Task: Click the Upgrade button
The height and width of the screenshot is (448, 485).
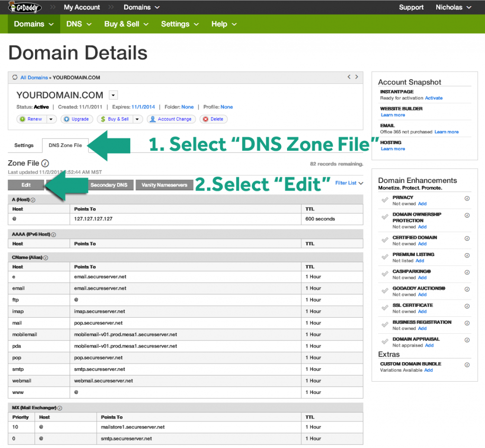Action: (x=77, y=119)
